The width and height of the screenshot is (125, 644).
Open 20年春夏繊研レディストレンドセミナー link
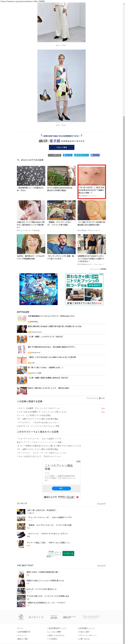51,316
